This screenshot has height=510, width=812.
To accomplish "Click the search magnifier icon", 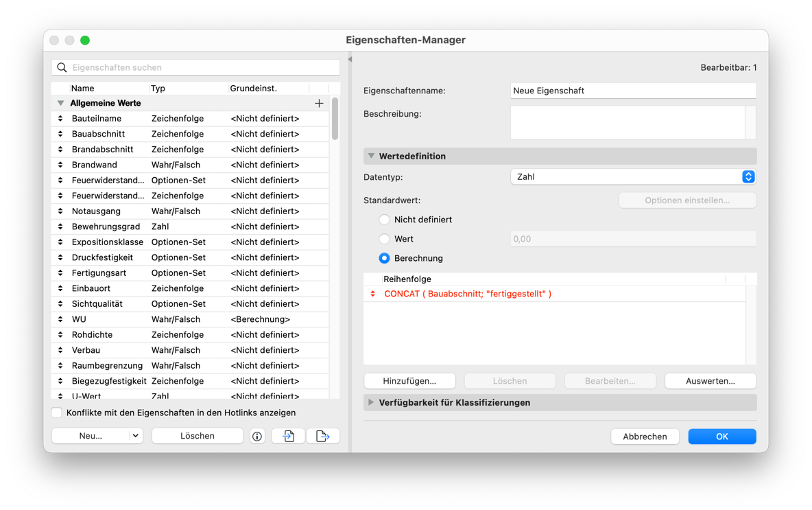I will [x=62, y=67].
